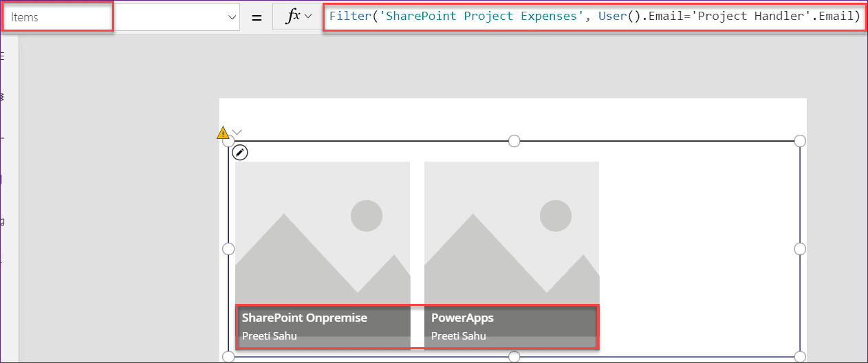Screen dimensions: 868x363
Task: Click the fx formula button
Action: pos(293,16)
